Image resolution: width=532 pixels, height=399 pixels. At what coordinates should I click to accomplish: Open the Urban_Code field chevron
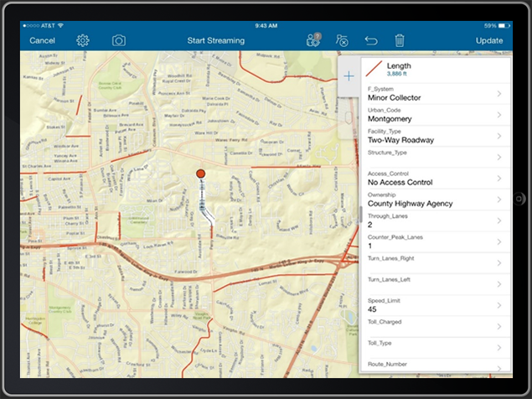tap(499, 115)
